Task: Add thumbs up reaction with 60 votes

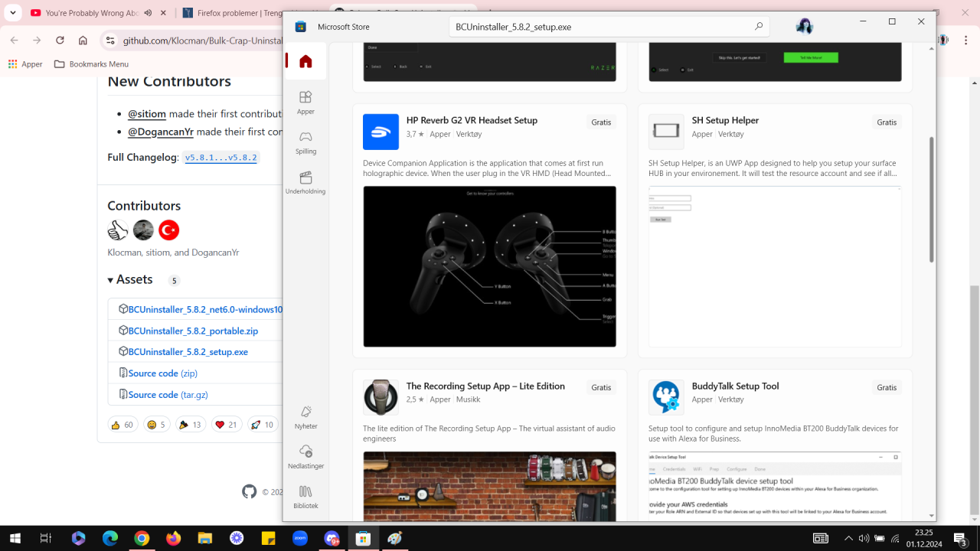Action: pyautogui.click(x=122, y=425)
